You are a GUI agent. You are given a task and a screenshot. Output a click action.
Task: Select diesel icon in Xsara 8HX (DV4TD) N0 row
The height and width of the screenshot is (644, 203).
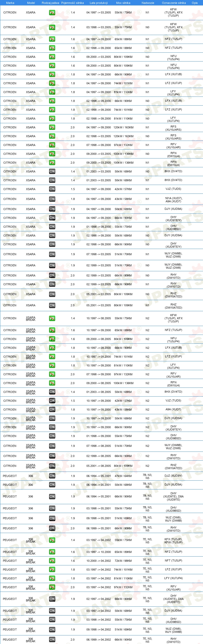(x=52, y=171)
